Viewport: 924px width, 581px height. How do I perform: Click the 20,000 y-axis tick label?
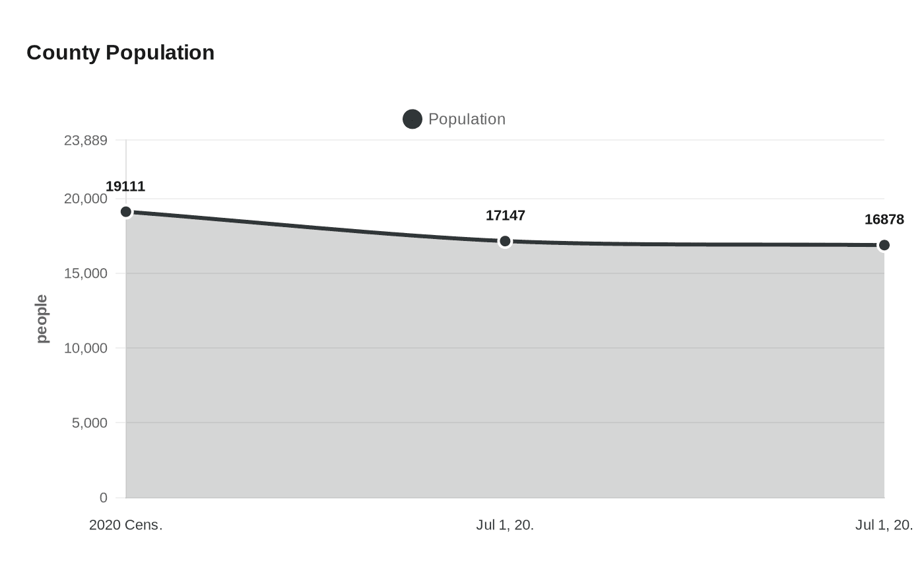coord(85,199)
